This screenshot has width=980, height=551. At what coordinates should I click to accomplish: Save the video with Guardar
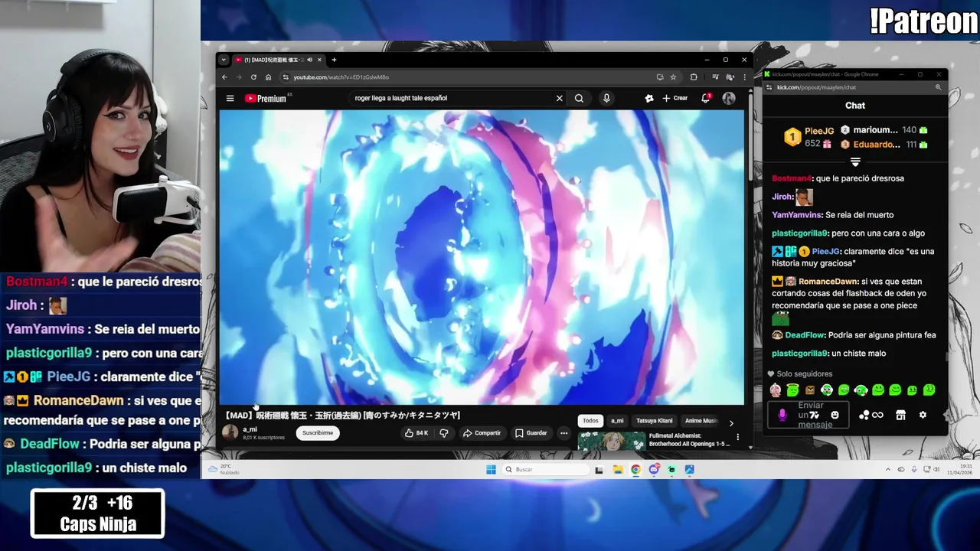pos(531,433)
